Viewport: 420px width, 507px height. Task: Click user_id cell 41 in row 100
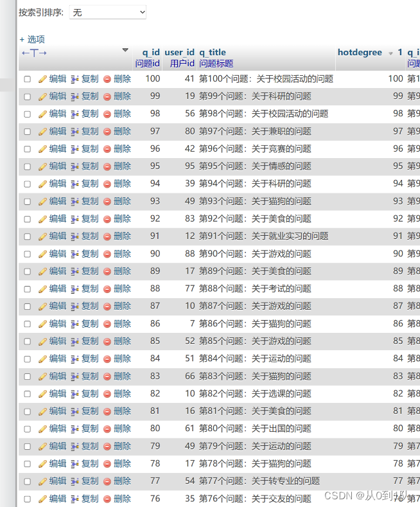(x=189, y=79)
